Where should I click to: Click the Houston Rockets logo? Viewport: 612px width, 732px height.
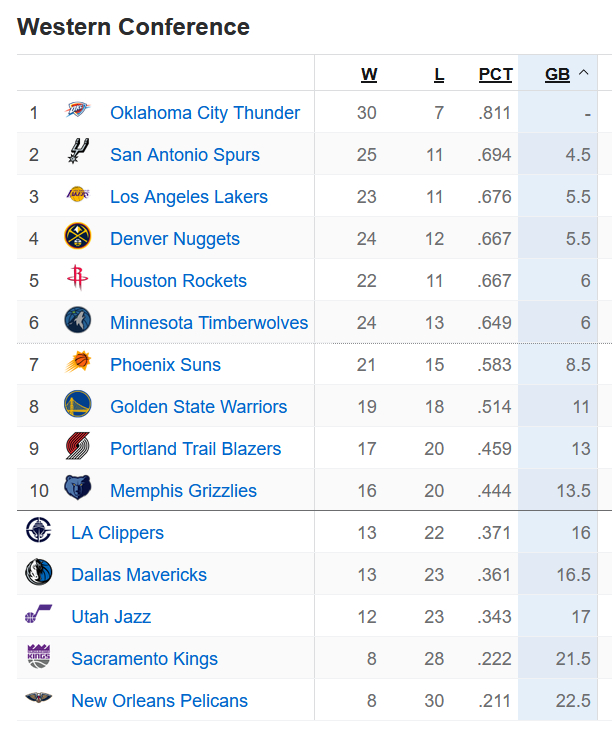78,280
